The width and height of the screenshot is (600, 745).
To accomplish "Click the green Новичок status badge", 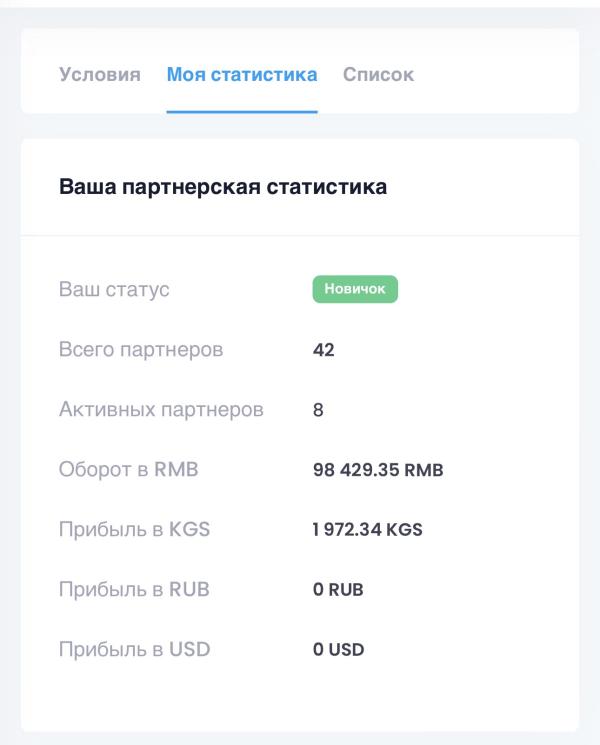I will (355, 289).
